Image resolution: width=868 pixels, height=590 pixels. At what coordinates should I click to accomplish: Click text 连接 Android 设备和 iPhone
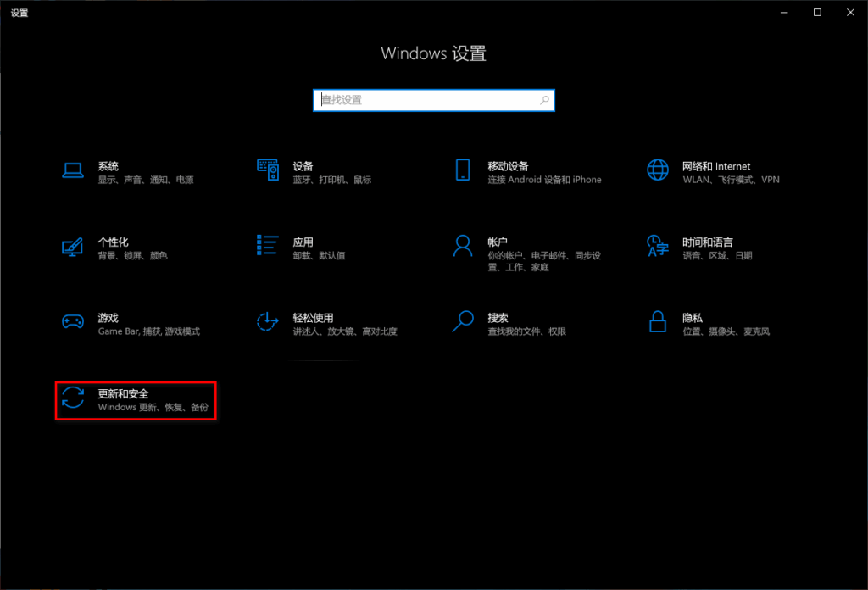[x=544, y=180]
